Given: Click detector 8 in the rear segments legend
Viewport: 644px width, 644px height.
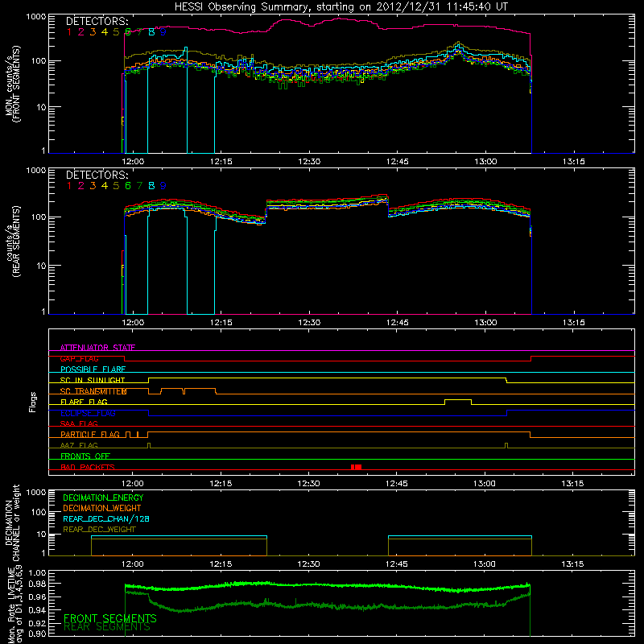Looking at the screenshot, I should pos(151,186).
